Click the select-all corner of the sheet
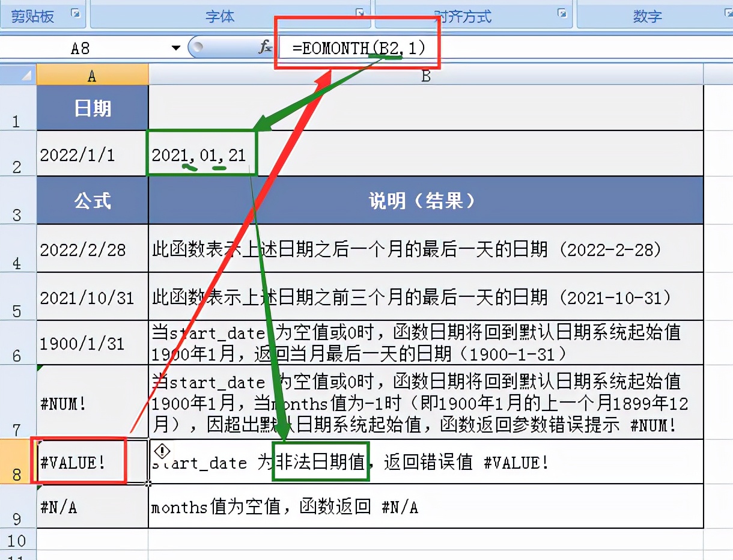 click(18, 75)
